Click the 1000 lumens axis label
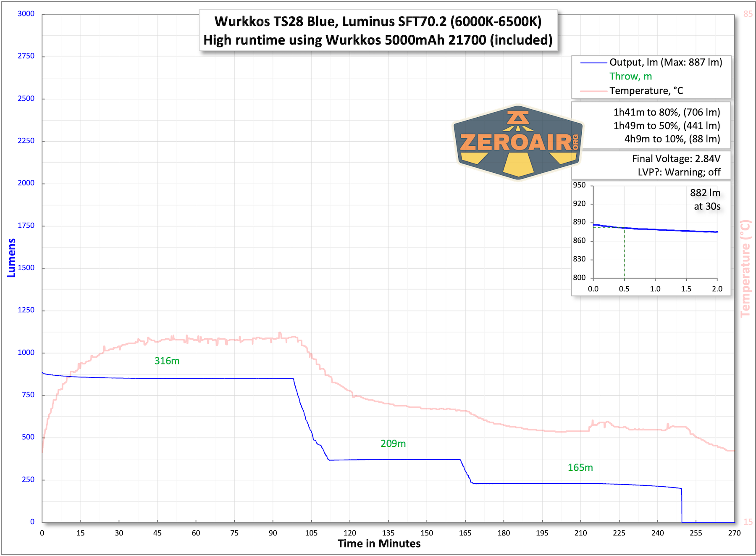 (26, 353)
